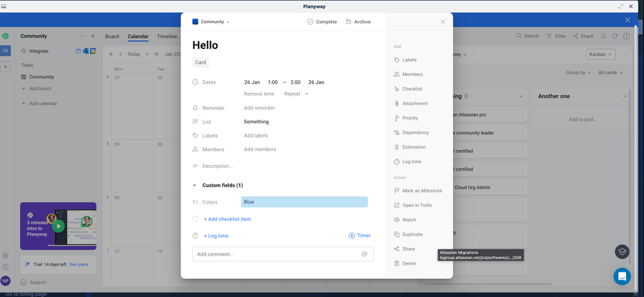Archive the Hello card
This screenshot has width=644, height=297.
pos(358,22)
